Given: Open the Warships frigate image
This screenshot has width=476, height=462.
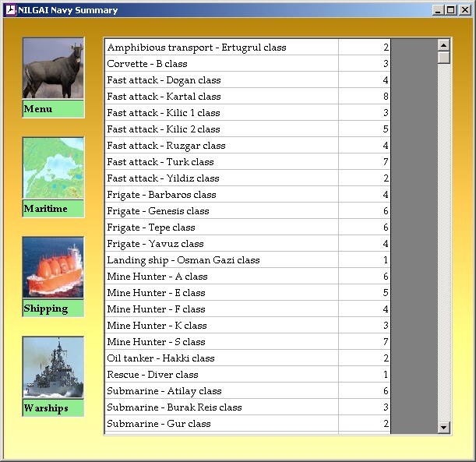Looking at the screenshot, I should pos(53,368).
